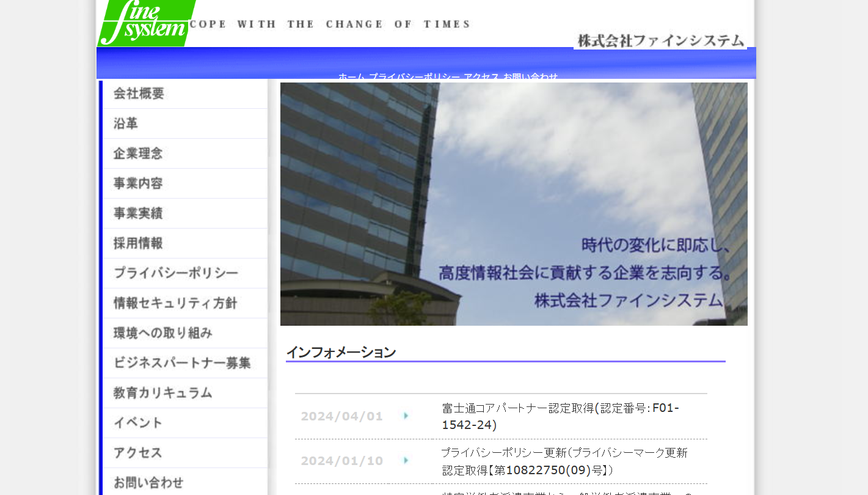The width and height of the screenshot is (868, 495).
Task: Click the fine system logo
Action: [145, 23]
